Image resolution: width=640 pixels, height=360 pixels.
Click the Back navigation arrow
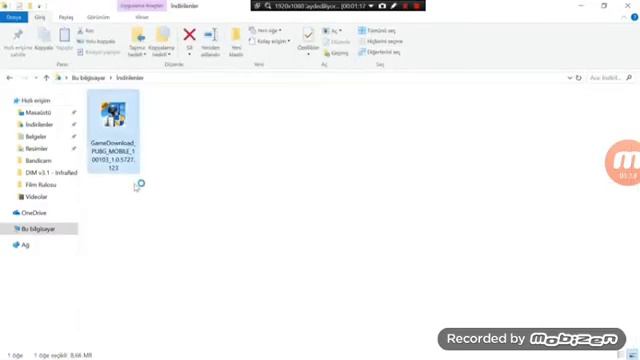(9, 78)
